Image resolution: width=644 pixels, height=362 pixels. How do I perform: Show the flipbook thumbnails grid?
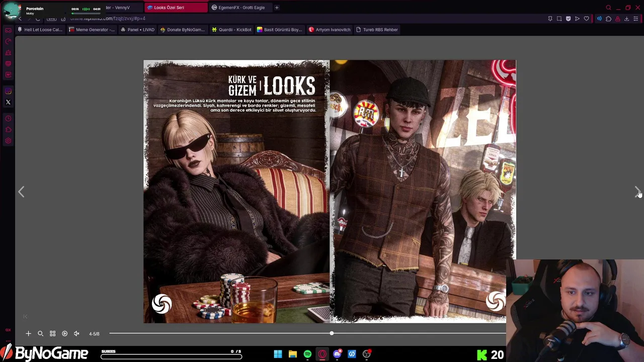pyautogui.click(x=52, y=333)
